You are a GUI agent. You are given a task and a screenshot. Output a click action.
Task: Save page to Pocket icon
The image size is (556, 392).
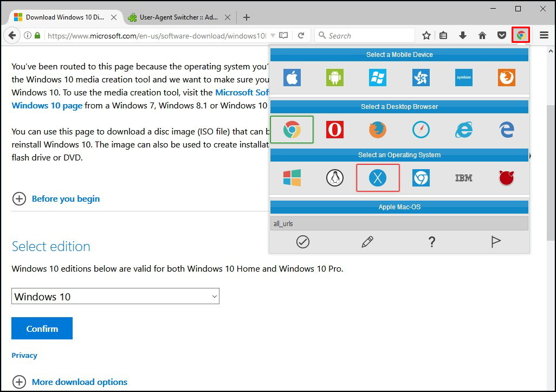(501, 35)
